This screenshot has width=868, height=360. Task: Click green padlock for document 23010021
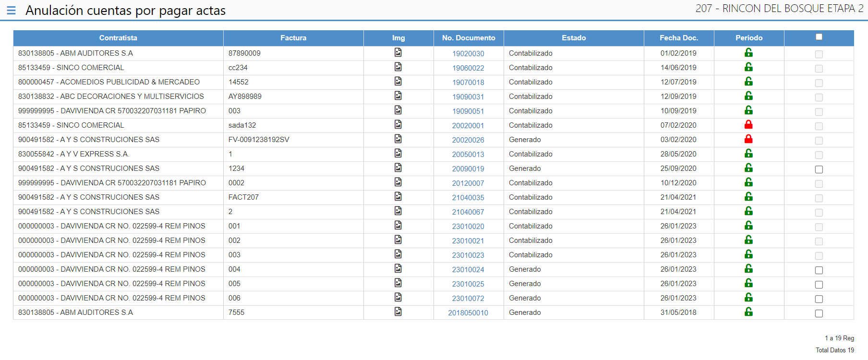pyautogui.click(x=748, y=240)
